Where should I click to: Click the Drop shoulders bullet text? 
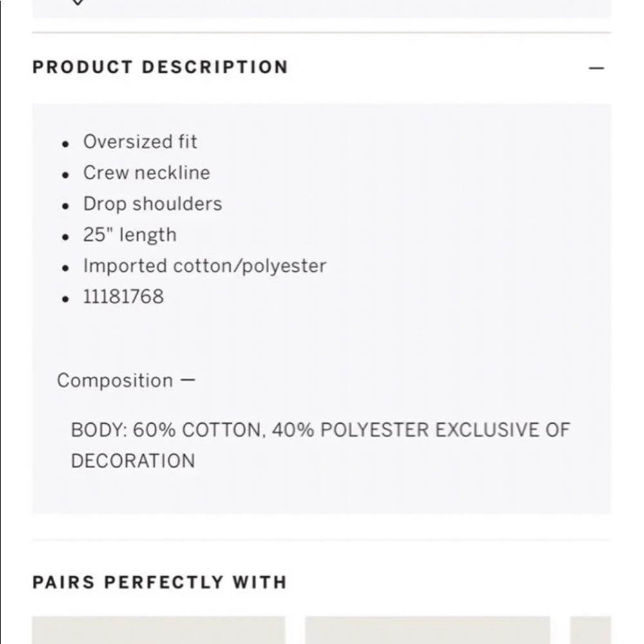pos(152,204)
